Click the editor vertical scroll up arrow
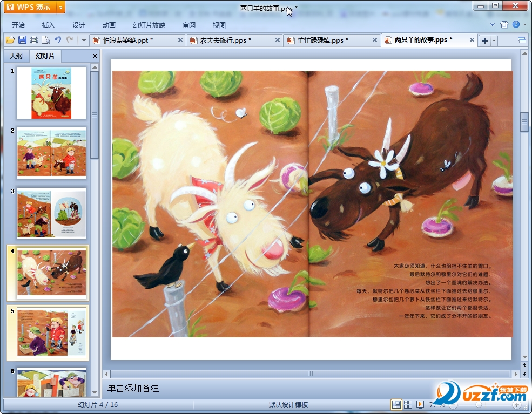This screenshot has height=414, width=532. (524, 53)
